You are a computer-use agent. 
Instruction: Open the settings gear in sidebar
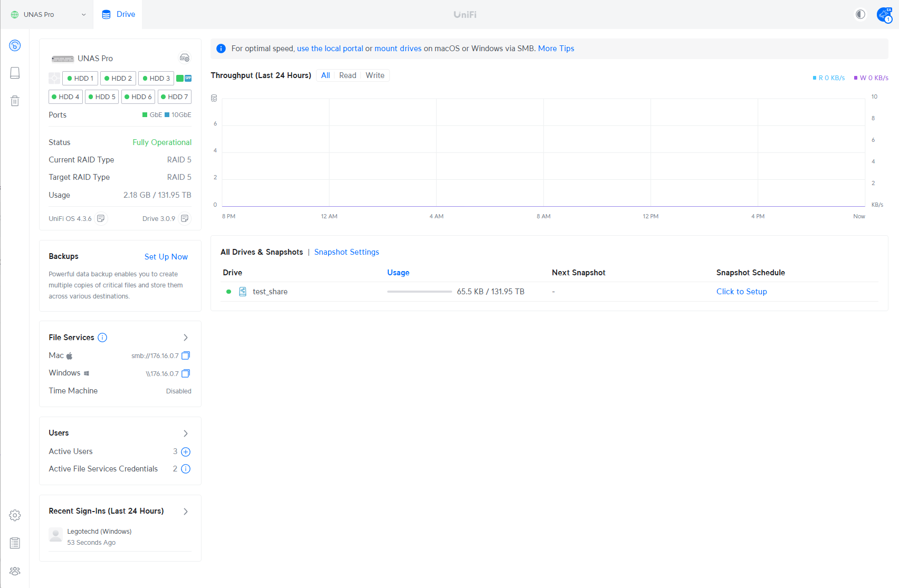click(x=15, y=515)
